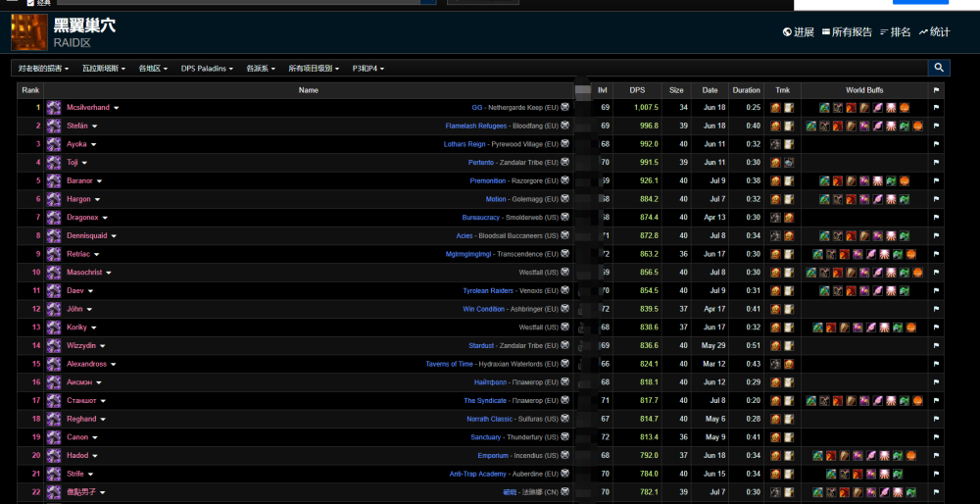Click the first world buff icon in Mcsilverhand's row
The height and width of the screenshot is (504, 980).
pyautogui.click(x=824, y=108)
